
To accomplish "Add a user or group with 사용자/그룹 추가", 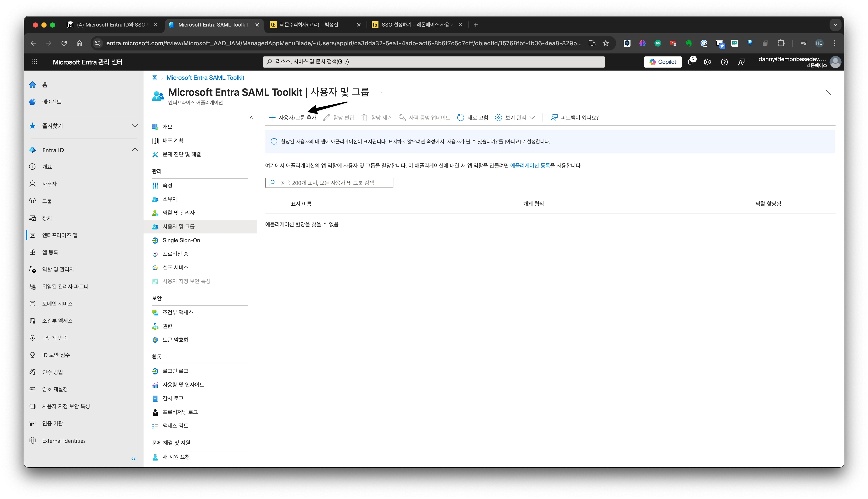I will 293,118.
